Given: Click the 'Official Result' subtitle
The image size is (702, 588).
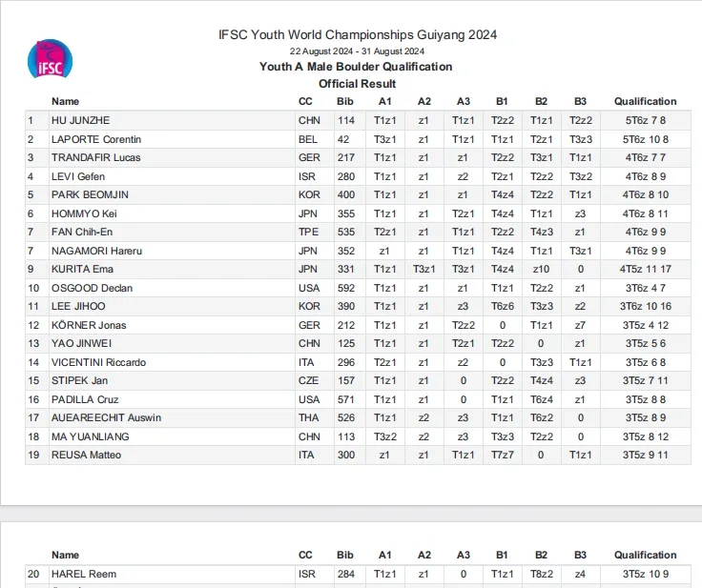Looking at the screenshot, I should pyautogui.click(x=358, y=84).
